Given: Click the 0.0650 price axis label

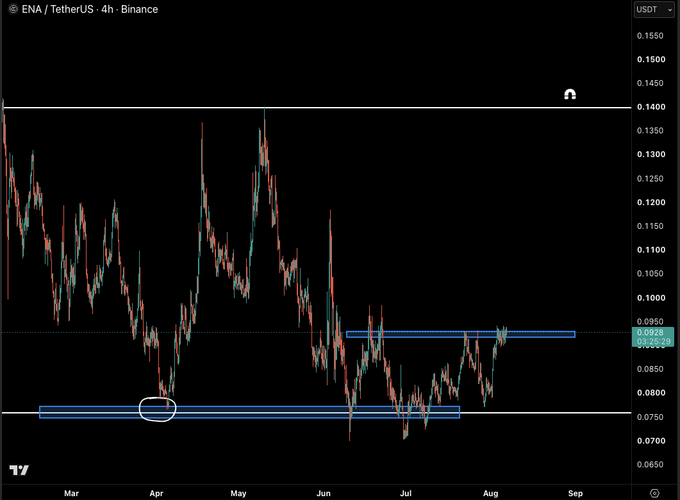Looking at the screenshot, I should click(651, 464).
